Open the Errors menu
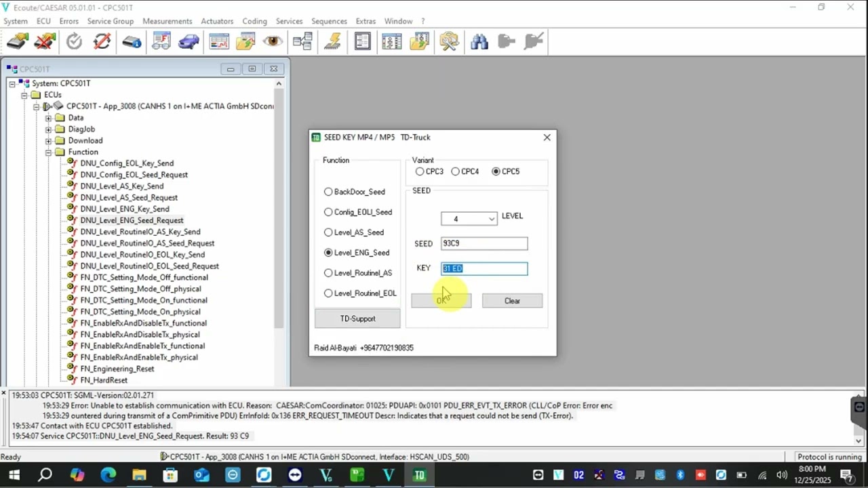This screenshot has height=488, width=868. point(68,21)
